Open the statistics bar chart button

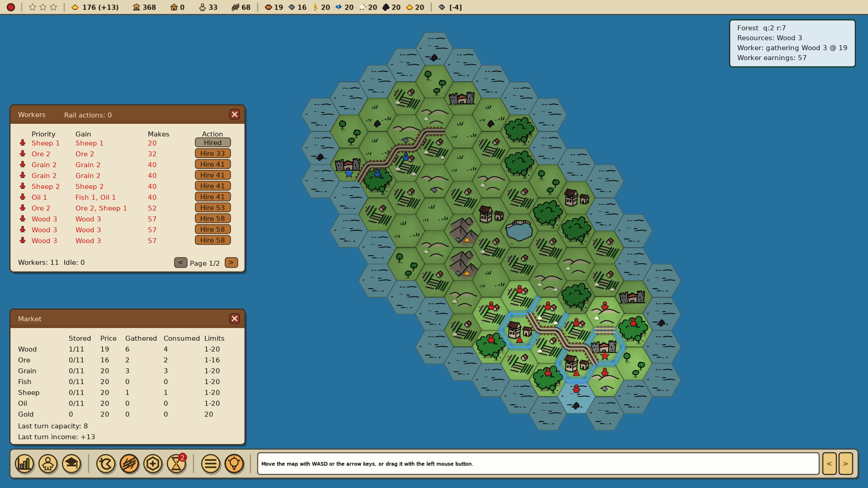pos(24,464)
